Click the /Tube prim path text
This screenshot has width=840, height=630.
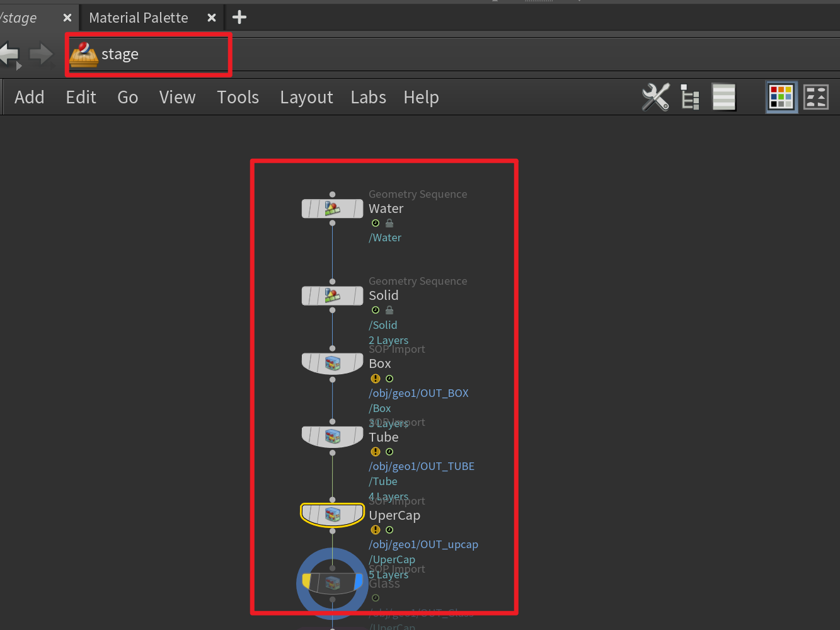tap(383, 481)
